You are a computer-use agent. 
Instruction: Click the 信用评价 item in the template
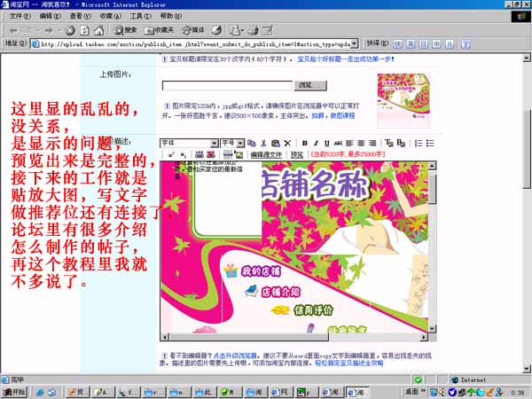click(x=313, y=310)
